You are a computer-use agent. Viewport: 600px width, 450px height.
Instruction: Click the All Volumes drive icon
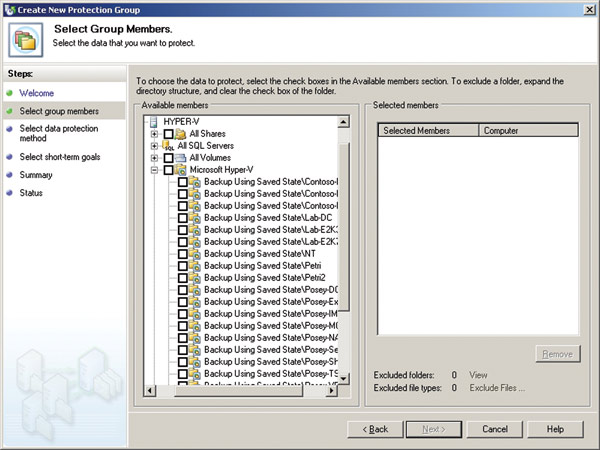[180, 158]
